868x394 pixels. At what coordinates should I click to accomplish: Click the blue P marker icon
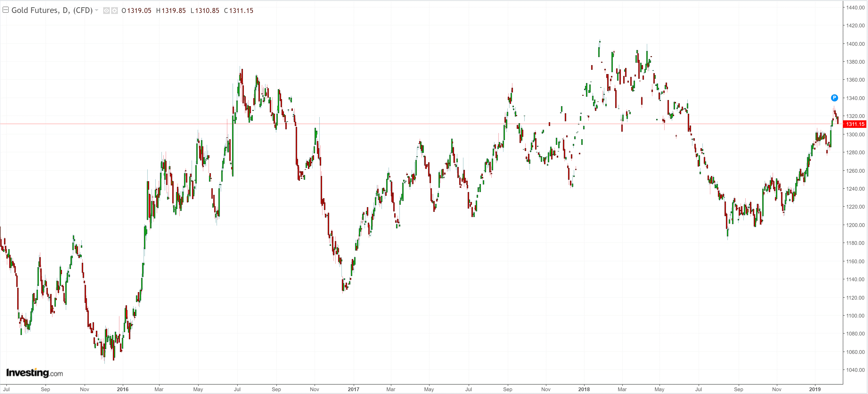pos(834,98)
